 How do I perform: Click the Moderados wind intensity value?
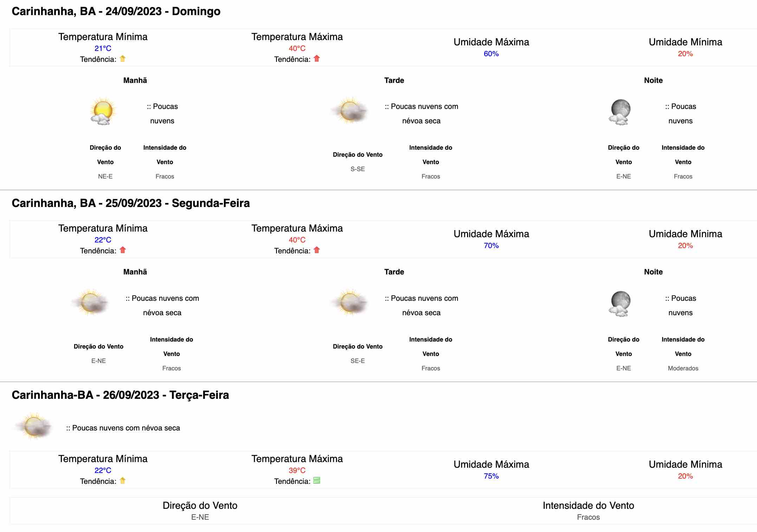click(683, 368)
